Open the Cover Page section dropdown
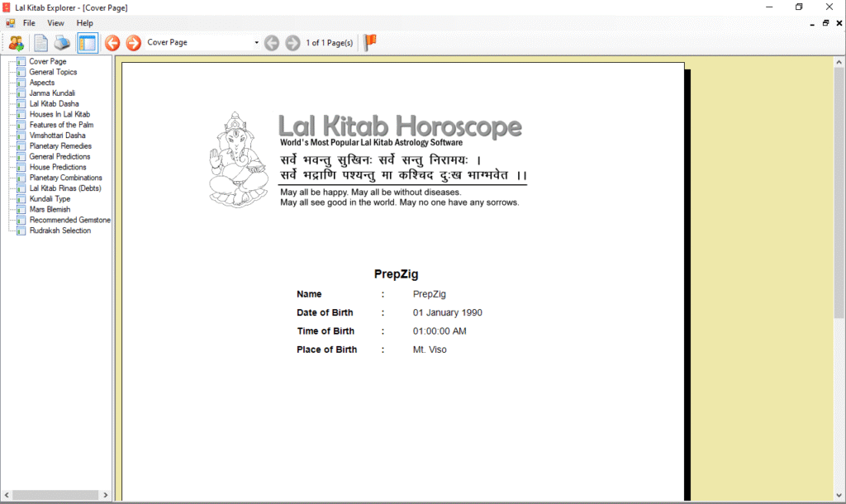Screen dimensions: 846x504 pos(256,43)
